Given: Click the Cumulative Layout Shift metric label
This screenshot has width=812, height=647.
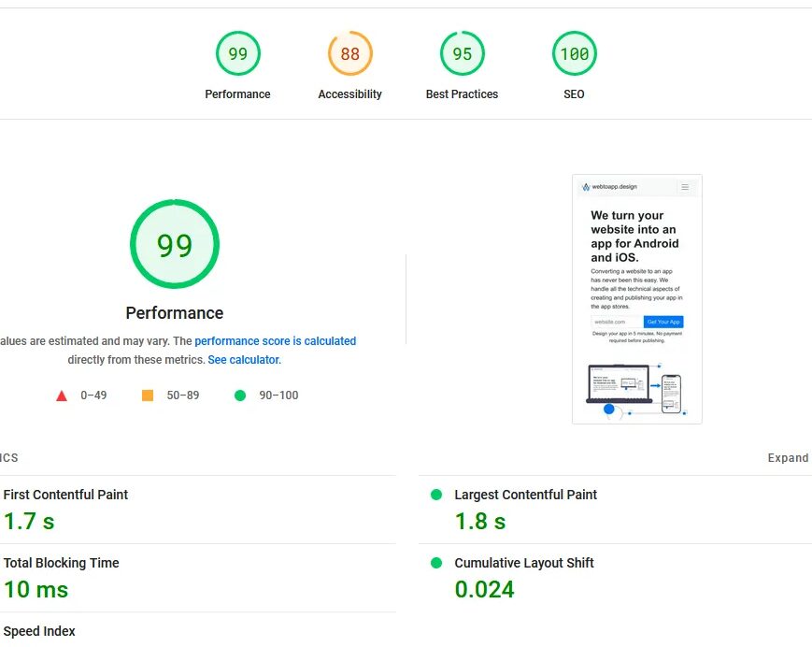Looking at the screenshot, I should (524, 563).
